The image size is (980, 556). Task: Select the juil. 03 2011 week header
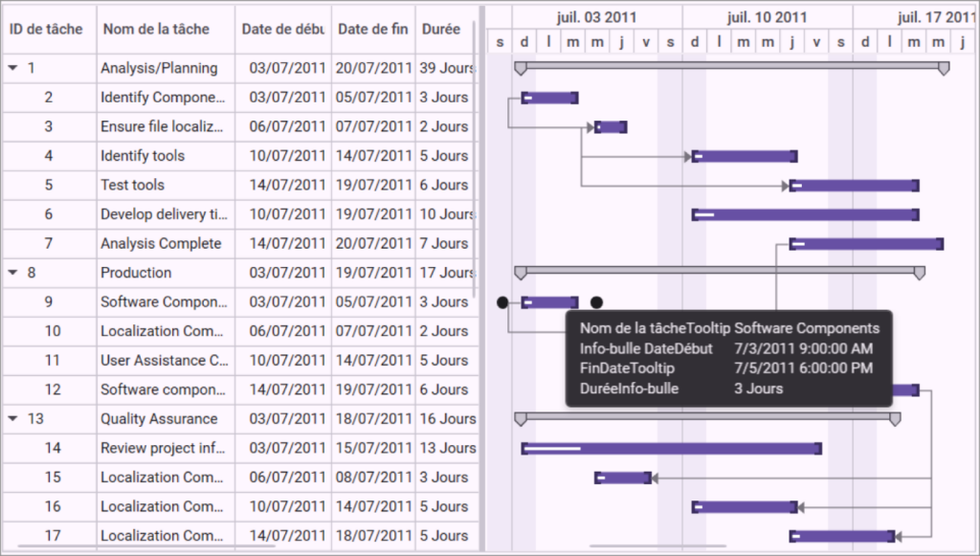coord(597,17)
